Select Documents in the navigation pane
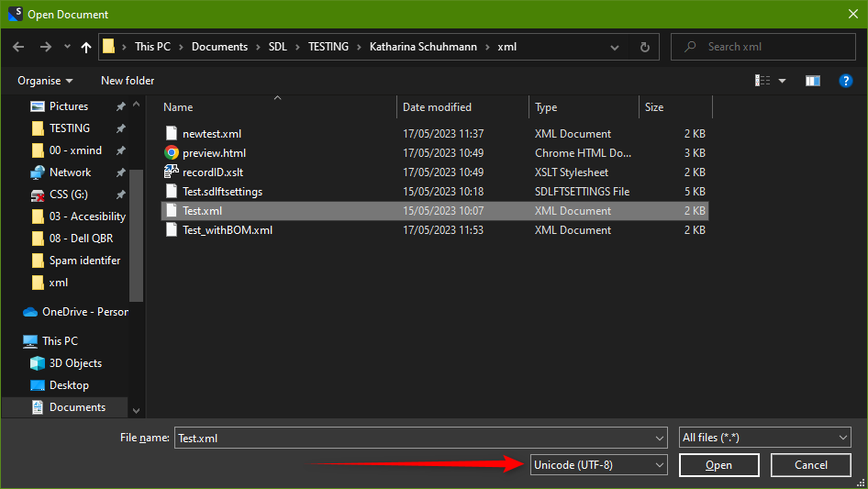This screenshot has height=489, width=868. click(77, 407)
